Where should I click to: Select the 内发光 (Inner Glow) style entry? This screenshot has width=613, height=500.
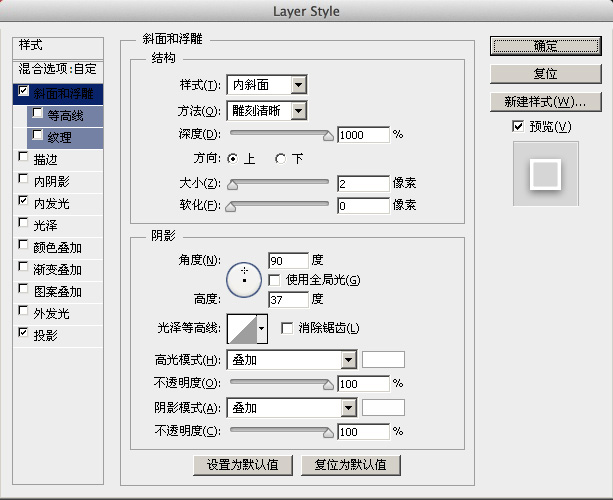(x=51, y=204)
